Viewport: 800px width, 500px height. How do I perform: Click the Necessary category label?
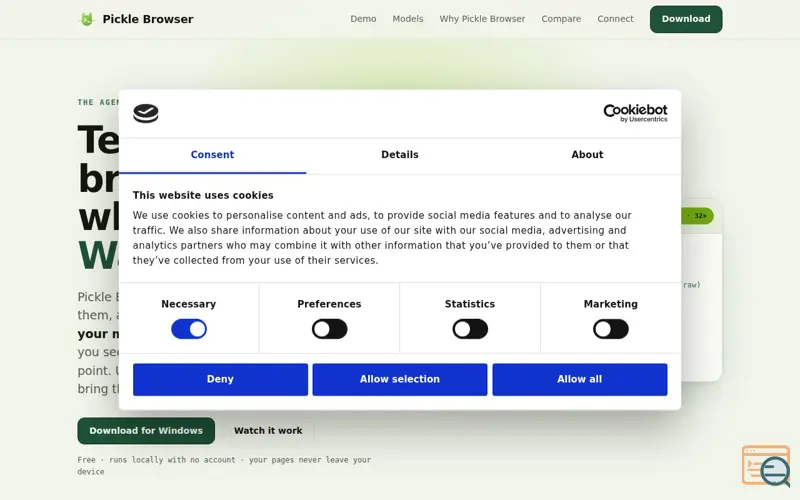tap(189, 304)
